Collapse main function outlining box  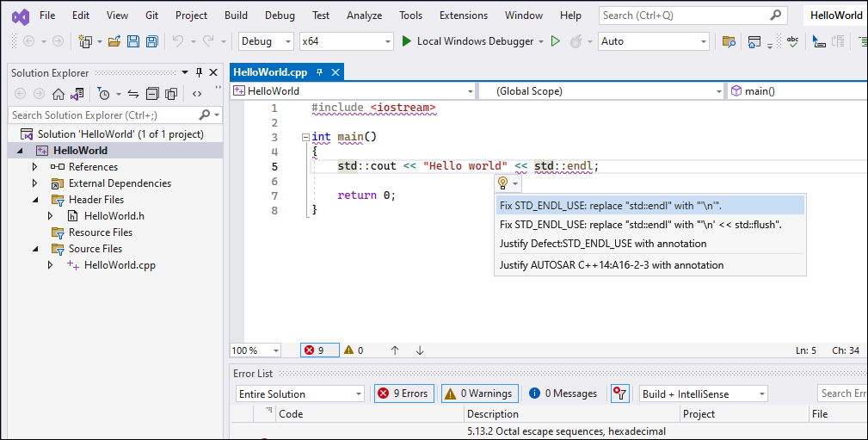click(x=305, y=137)
